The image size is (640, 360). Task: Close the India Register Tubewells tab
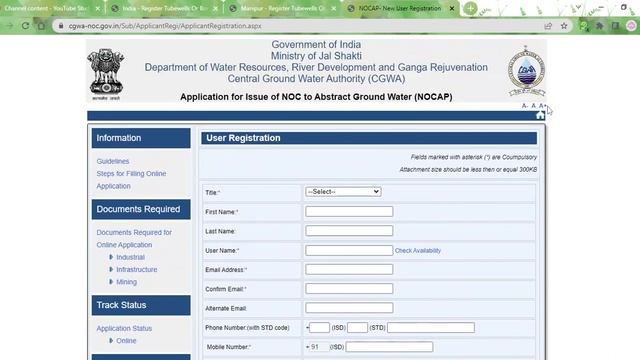(x=216, y=8)
